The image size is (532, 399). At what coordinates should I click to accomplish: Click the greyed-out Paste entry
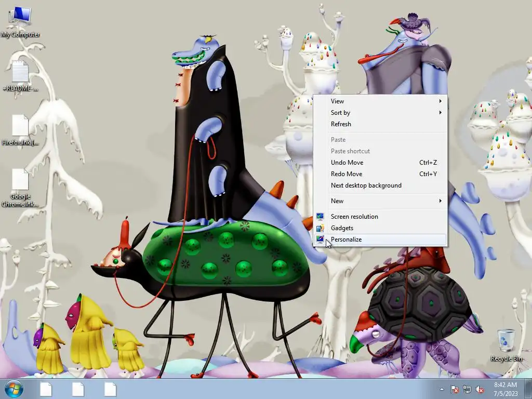coord(380,140)
